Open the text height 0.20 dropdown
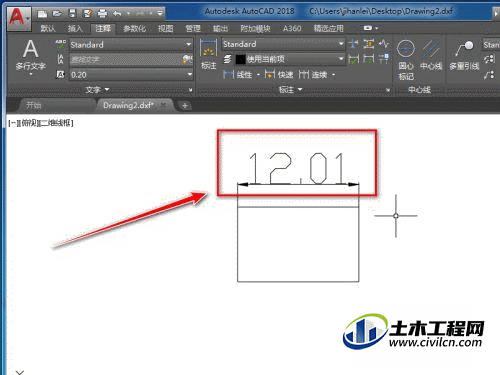This screenshot has width=500, height=375. tap(131, 75)
